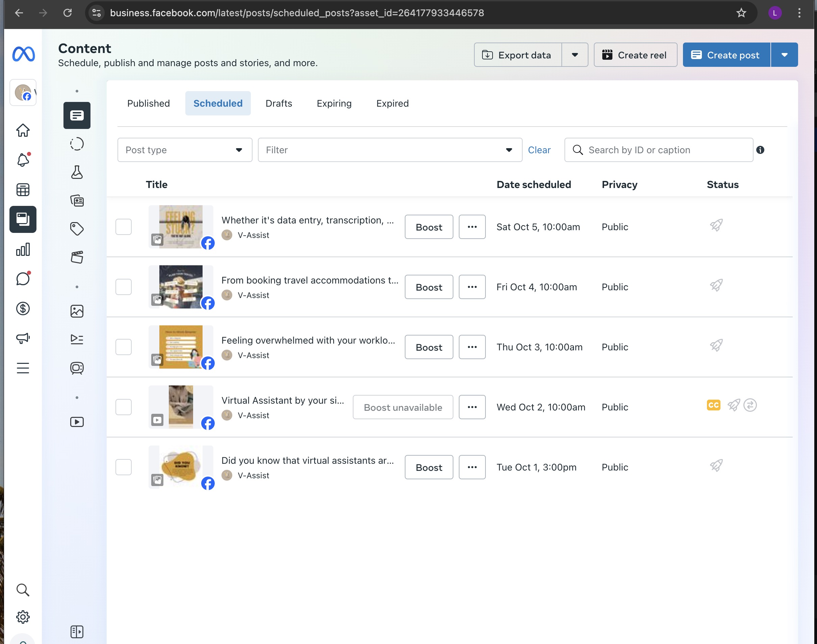Open the Insights bar chart icon
The height and width of the screenshot is (644, 817).
tap(23, 249)
